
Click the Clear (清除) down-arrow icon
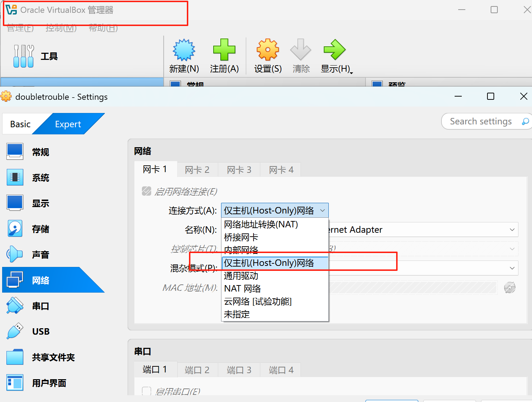pyautogui.click(x=301, y=50)
